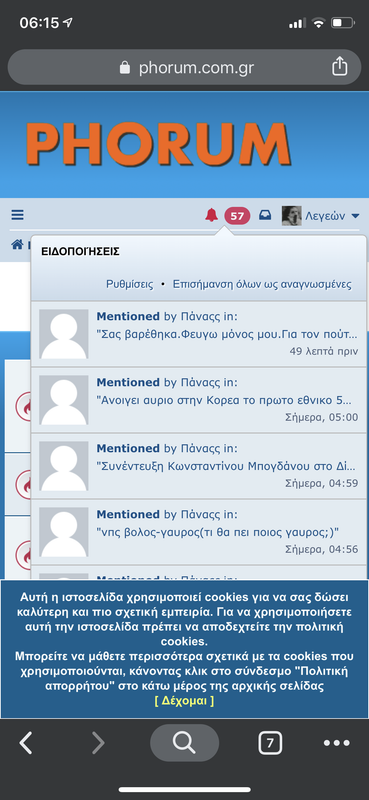Tap the browser search magnifier button

184,743
